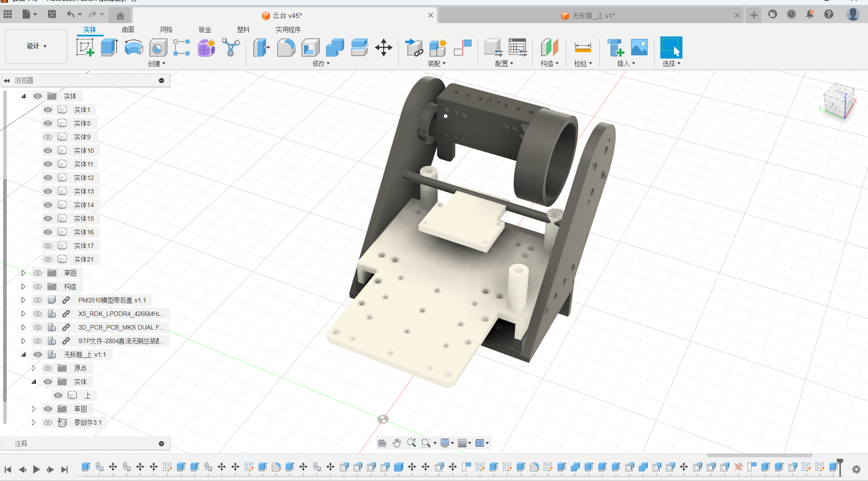Click the Measure inspect icon
This screenshot has height=481, width=868.
583,47
